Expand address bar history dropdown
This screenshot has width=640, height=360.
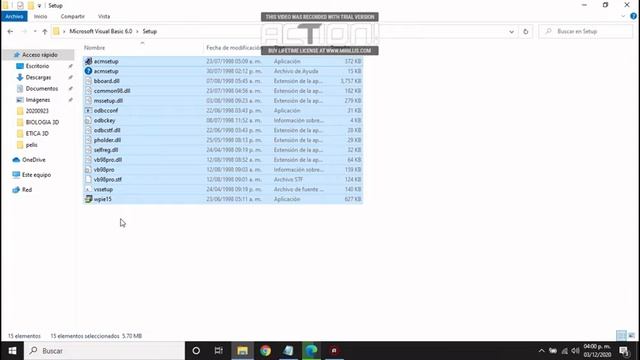511,31
